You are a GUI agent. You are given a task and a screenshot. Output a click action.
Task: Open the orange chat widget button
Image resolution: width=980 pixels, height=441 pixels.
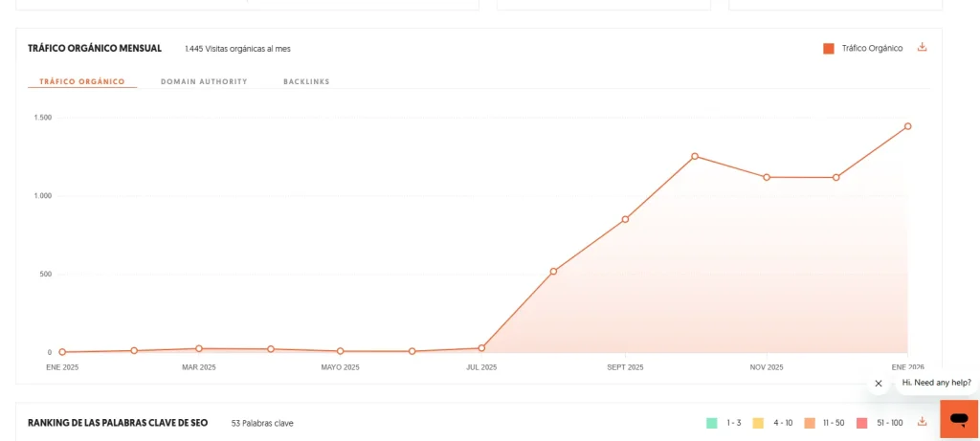[959, 419]
